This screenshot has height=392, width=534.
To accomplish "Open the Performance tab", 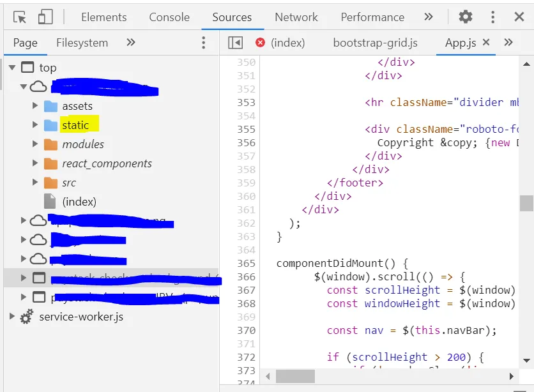I will pyautogui.click(x=372, y=17).
